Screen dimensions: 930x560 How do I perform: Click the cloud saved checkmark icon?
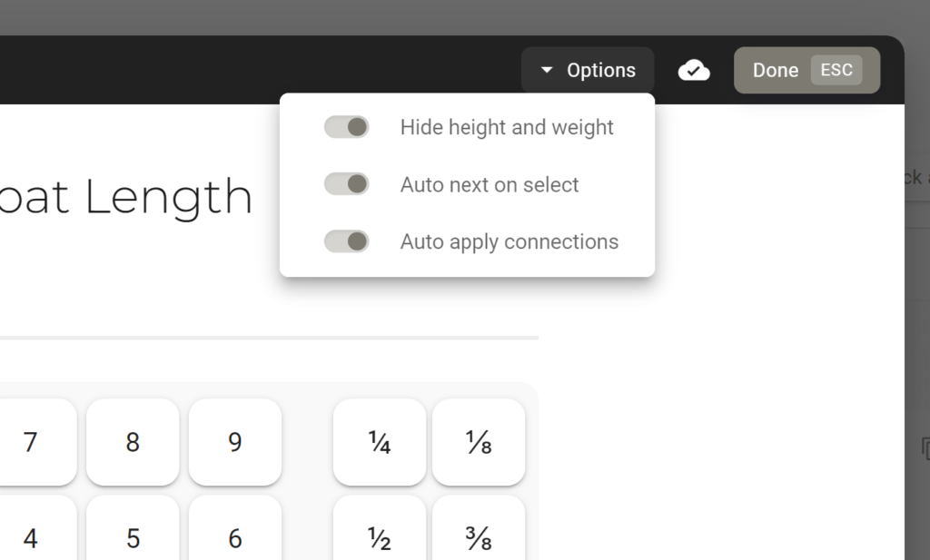tap(694, 70)
